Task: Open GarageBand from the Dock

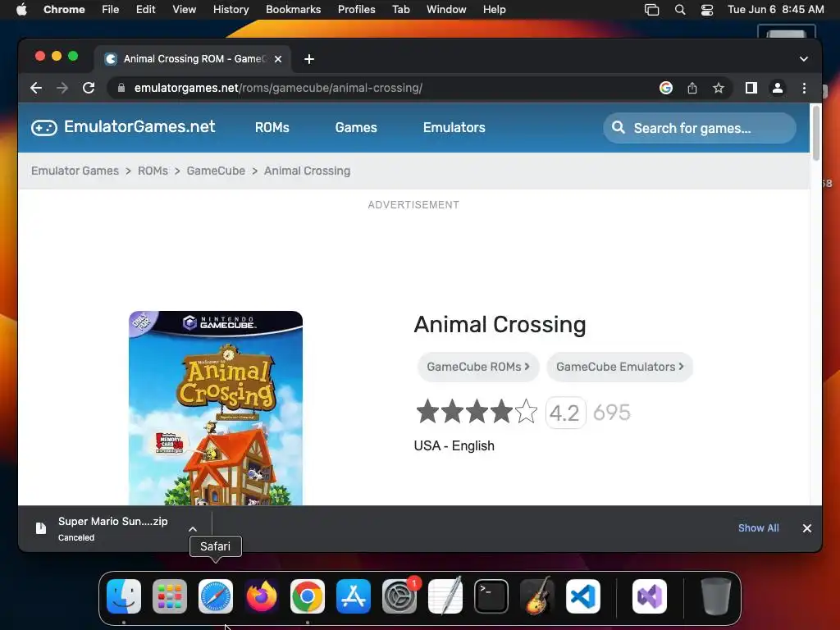Action: (537, 596)
